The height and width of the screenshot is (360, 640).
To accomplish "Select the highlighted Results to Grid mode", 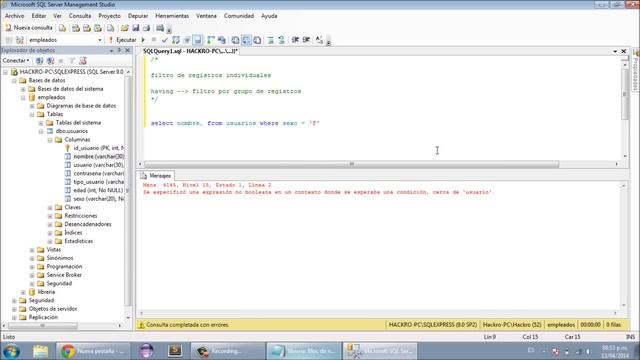I will (247, 40).
